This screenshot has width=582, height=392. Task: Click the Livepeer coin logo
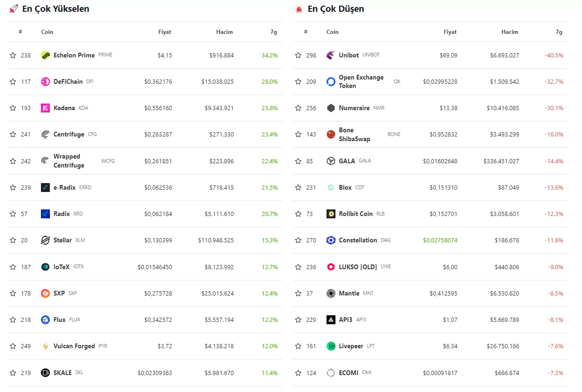tap(331, 346)
